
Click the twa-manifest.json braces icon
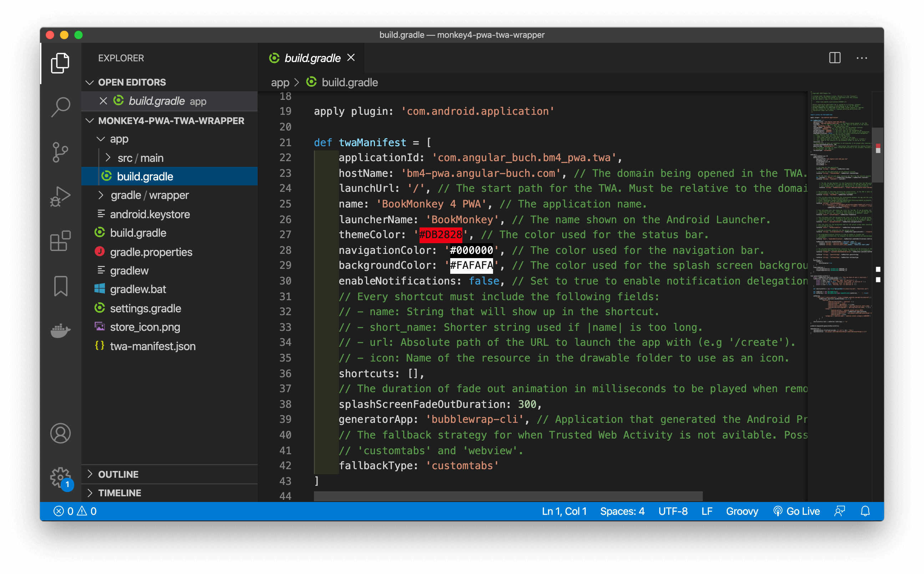[x=100, y=346]
